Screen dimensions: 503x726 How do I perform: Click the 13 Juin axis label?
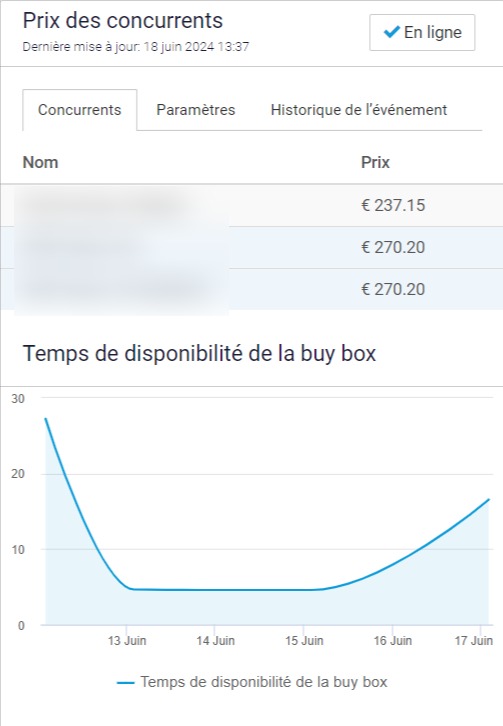pos(127,641)
